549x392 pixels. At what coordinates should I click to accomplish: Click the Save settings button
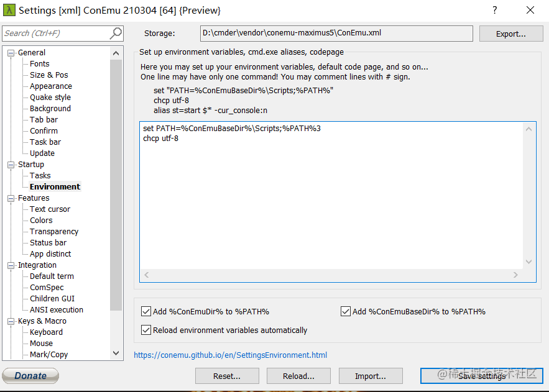coord(482,376)
